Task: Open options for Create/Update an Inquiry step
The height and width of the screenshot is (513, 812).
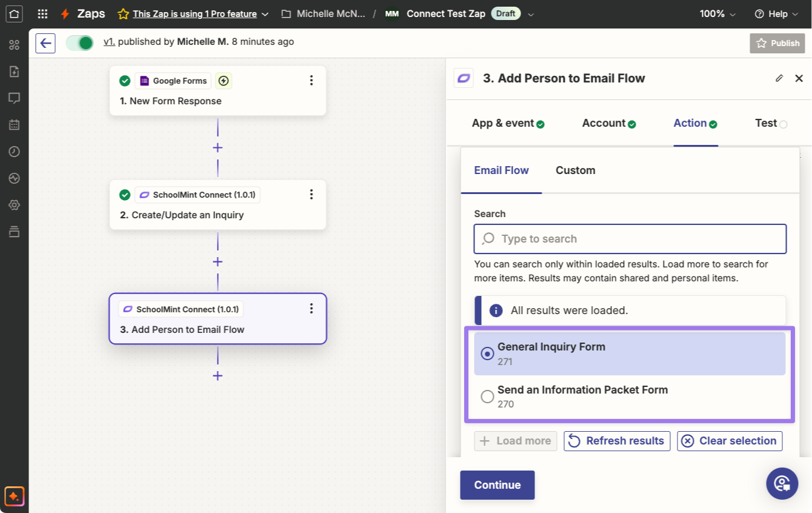Action: (x=311, y=194)
